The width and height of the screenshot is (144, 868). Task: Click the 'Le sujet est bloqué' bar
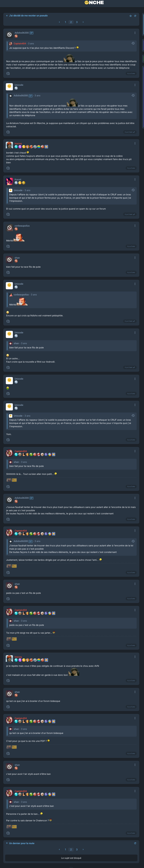[71, 858]
